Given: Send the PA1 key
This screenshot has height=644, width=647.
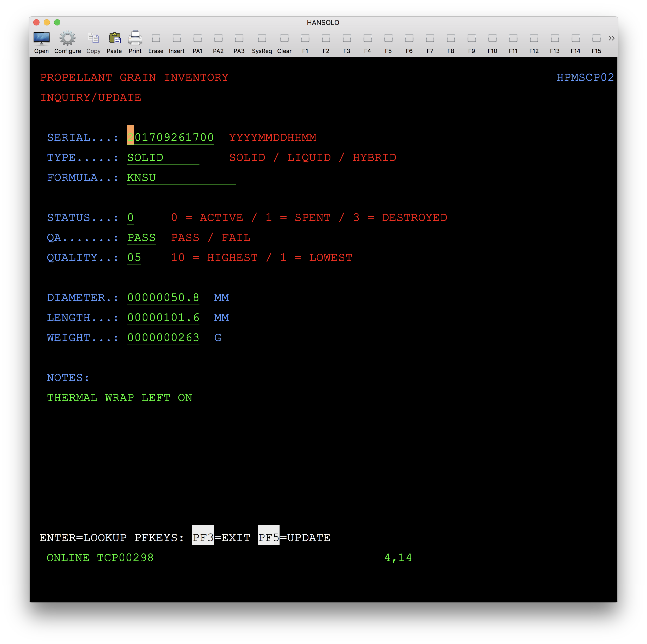Looking at the screenshot, I should 197,39.
